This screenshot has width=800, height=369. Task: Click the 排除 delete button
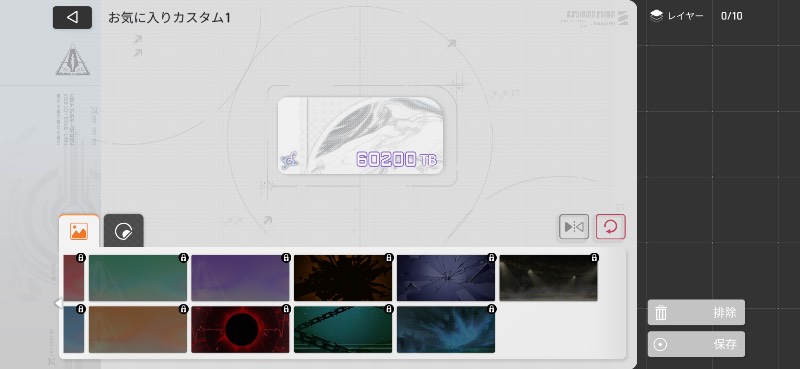point(696,312)
